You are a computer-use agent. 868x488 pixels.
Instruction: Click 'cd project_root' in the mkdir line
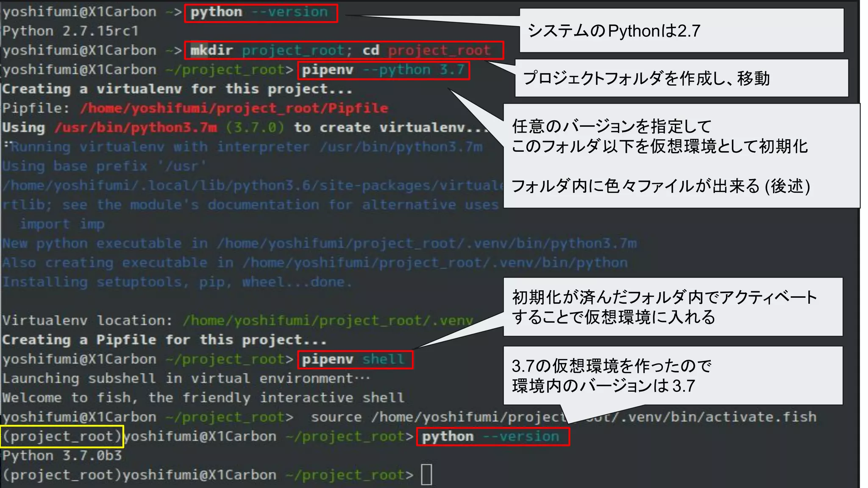pos(426,50)
